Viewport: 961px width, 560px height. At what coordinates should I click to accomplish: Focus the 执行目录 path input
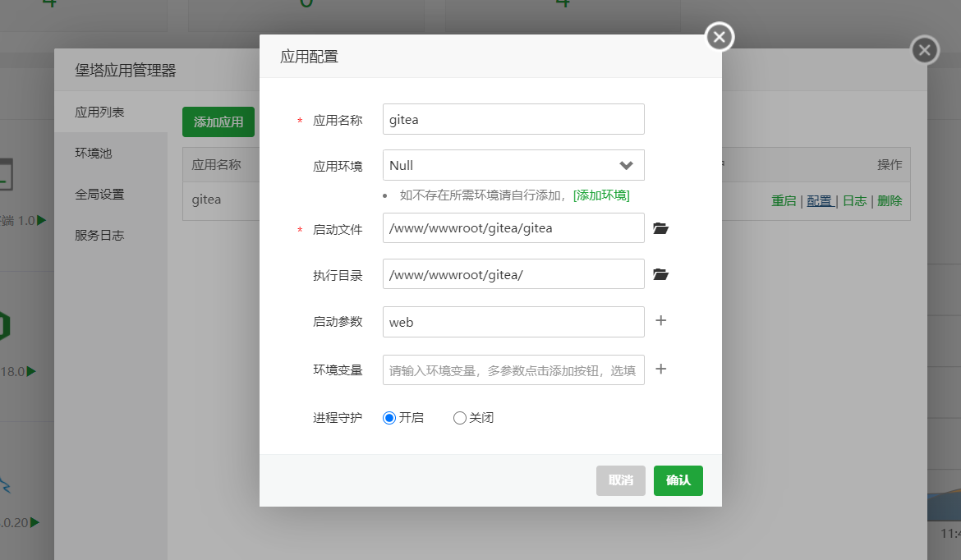(513, 274)
